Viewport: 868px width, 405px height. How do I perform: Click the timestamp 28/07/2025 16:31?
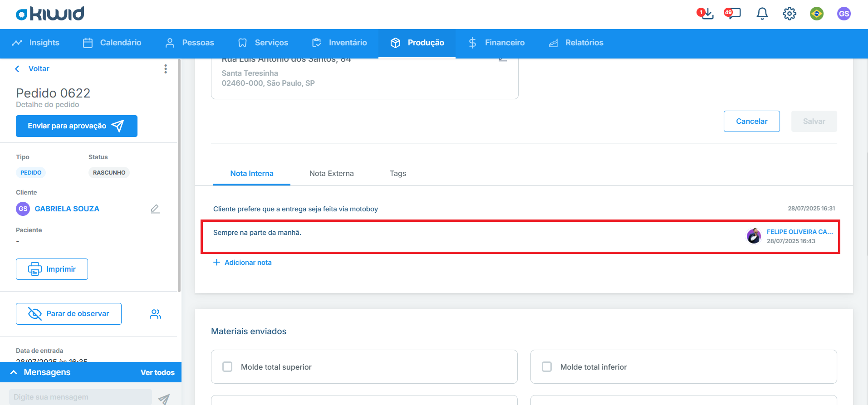(x=811, y=209)
